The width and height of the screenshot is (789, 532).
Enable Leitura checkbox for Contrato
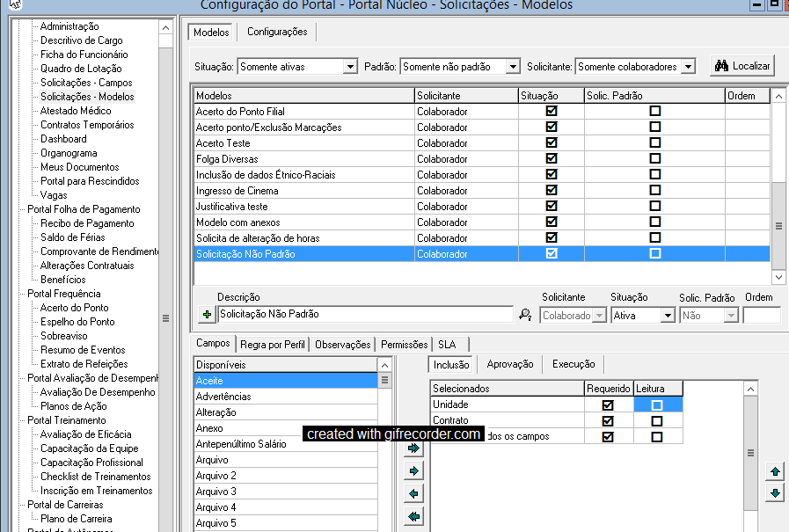click(x=657, y=421)
